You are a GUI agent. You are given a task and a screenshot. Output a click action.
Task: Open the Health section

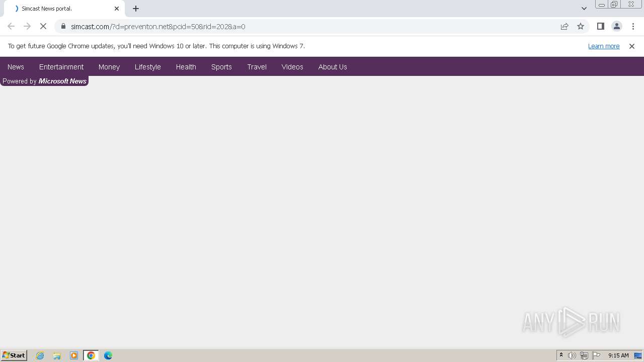pos(186,67)
